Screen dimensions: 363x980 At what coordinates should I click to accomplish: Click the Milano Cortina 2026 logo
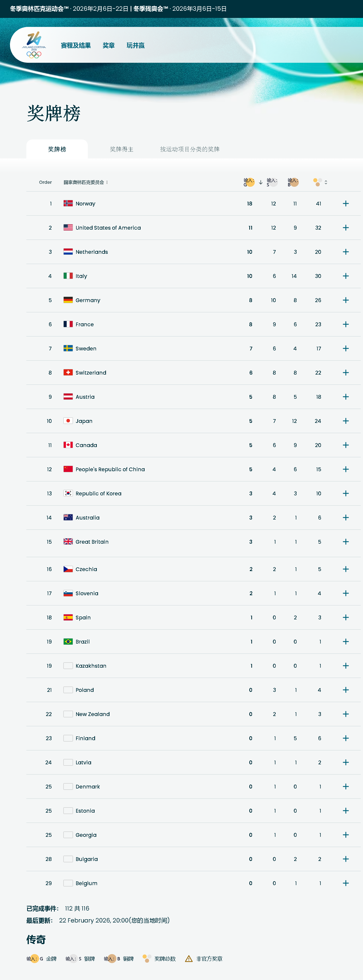coord(34,45)
